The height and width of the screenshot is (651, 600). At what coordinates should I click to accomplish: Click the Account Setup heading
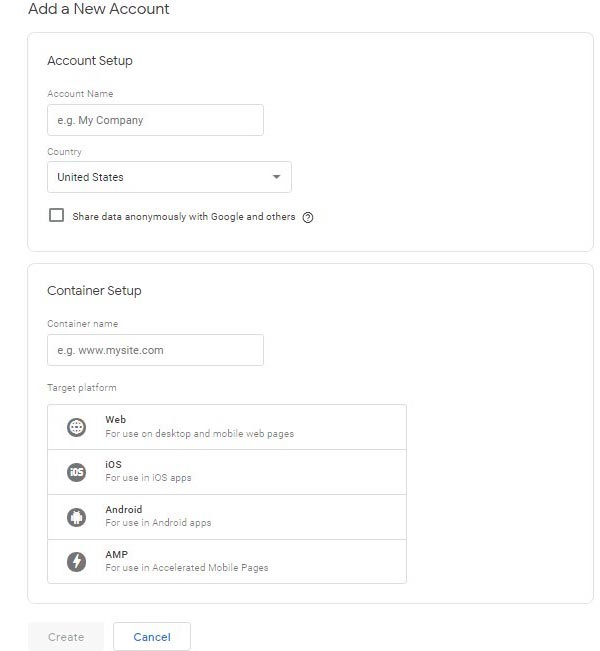click(x=90, y=61)
